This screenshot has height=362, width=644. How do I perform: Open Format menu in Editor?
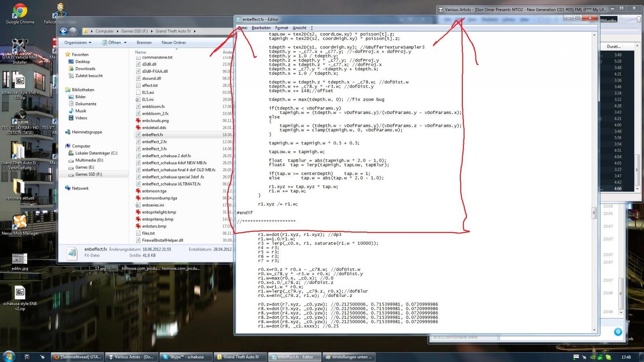coord(281,28)
